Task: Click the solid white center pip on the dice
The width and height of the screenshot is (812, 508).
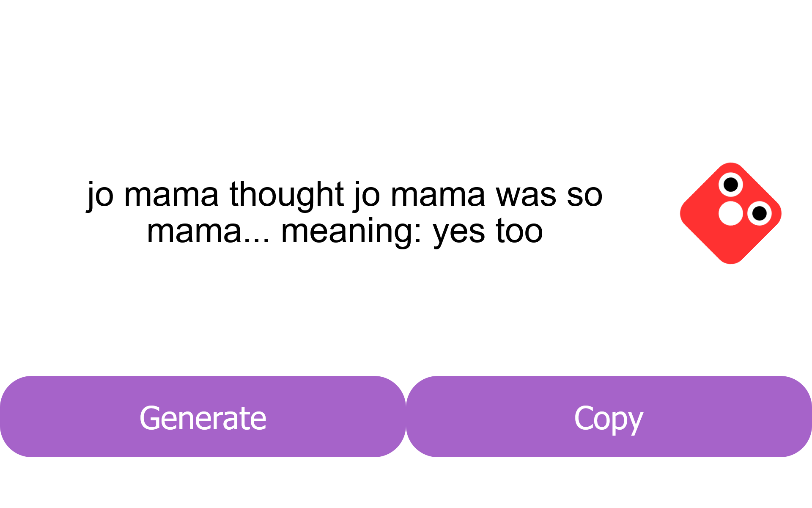Action: pos(730,213)
